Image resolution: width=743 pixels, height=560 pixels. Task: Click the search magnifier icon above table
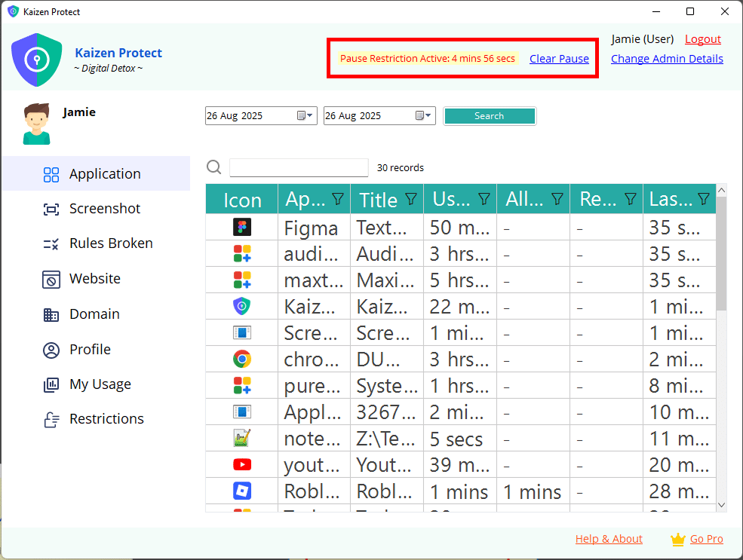click(x=214, y=167)
